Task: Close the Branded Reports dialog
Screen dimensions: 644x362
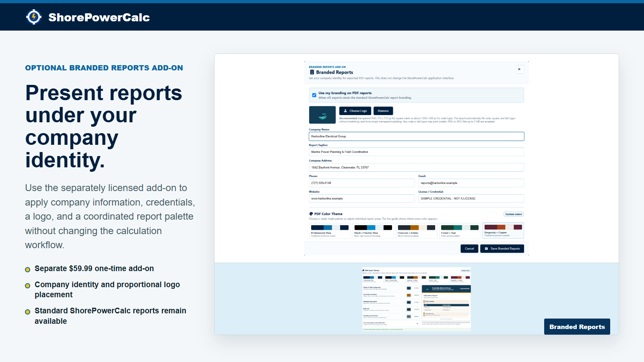Action: click(519, 69)
